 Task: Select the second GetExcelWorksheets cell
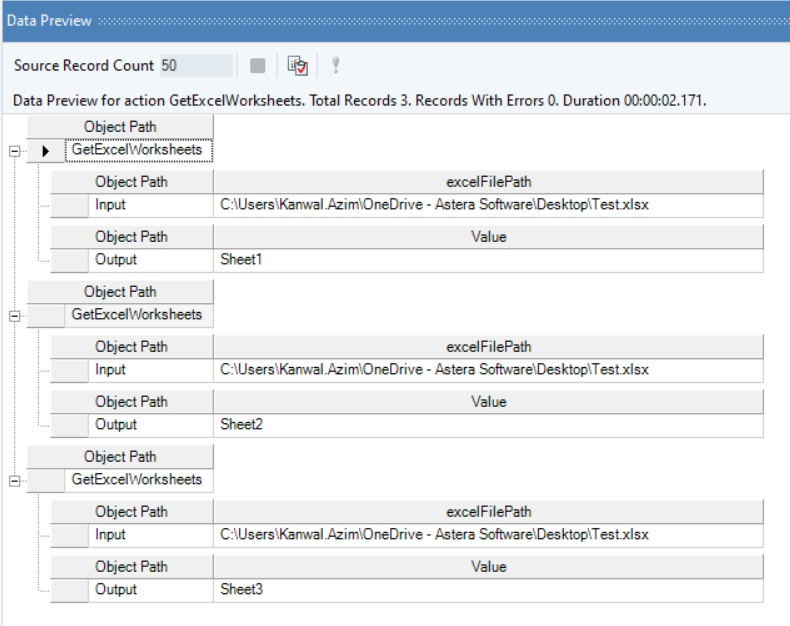(138, 315)
